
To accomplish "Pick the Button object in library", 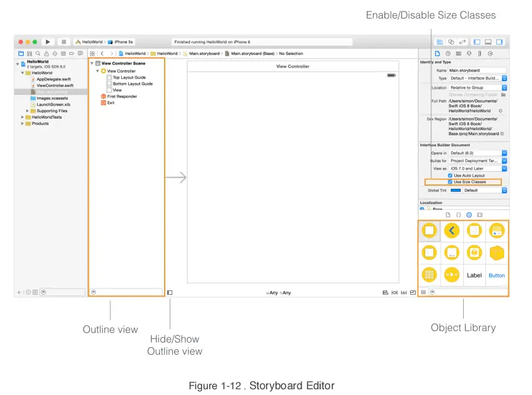I will [x=497, y=275].
